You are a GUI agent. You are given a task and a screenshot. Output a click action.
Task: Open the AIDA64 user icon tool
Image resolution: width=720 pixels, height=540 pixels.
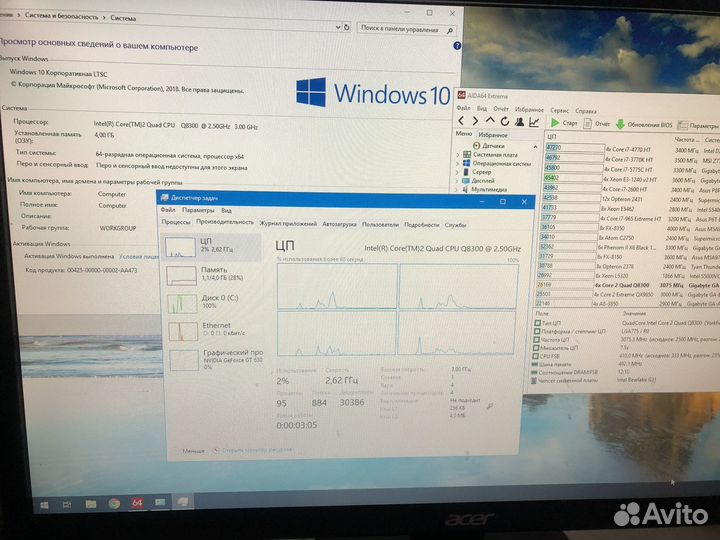(x=519, y=122)
